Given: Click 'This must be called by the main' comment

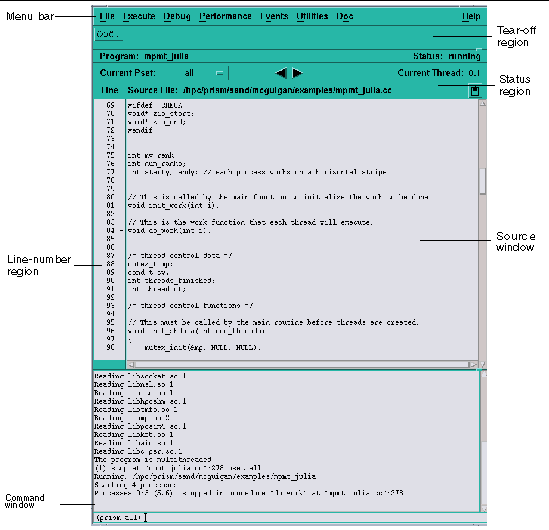Looking at the screenshot, I should [x=273, y=322].
